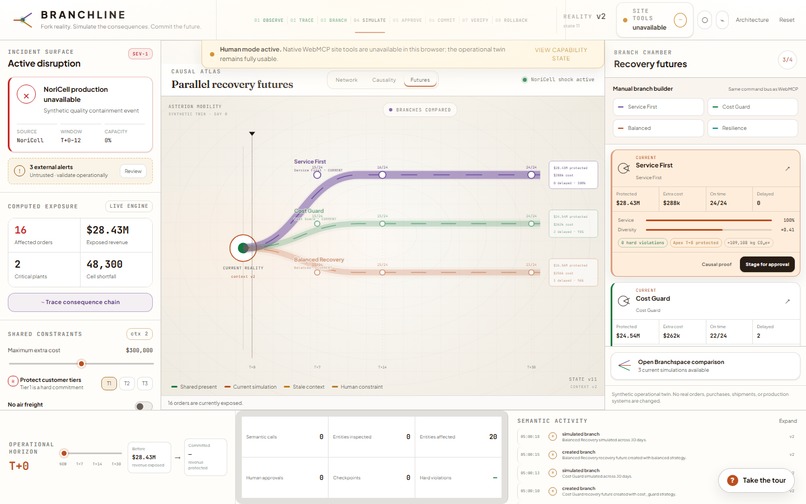Select tier T3 protection
This screenshot has height=504, width=806.
click(x=145, y=383)
